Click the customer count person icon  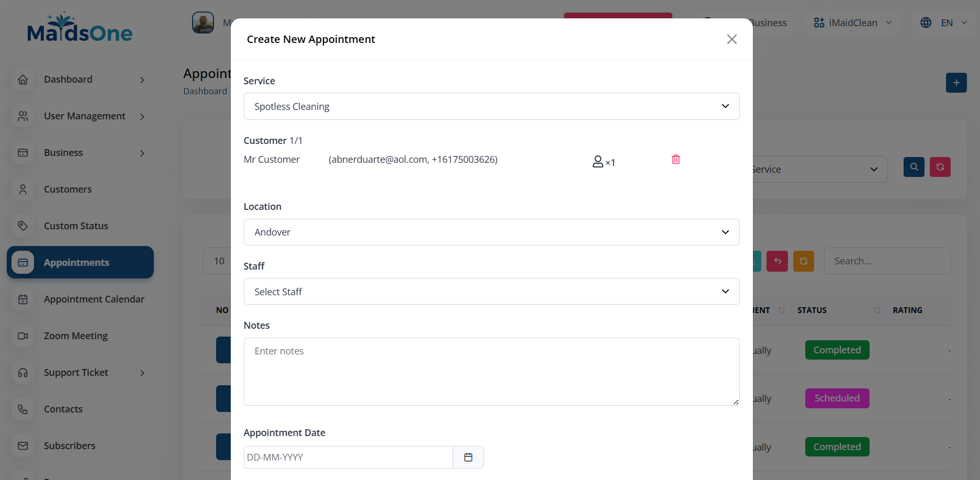click(x=598, y=162)
